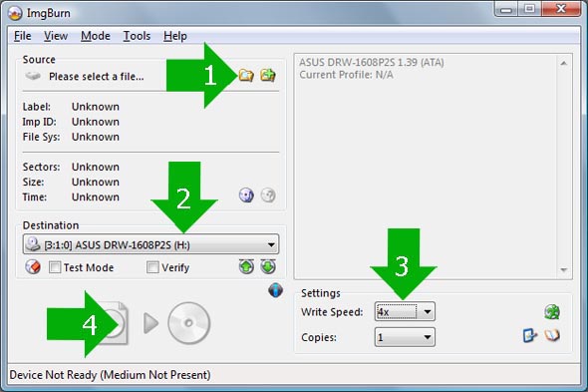Click the 'ASUS DRW-1608P2S 1.39 (ATA)' device text

pyautogui.click(x=372, y=62)
